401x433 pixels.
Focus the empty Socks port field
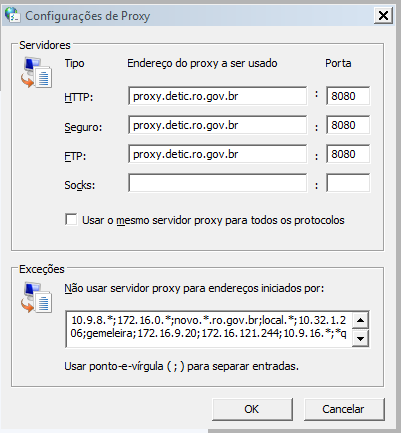(348, 183)
